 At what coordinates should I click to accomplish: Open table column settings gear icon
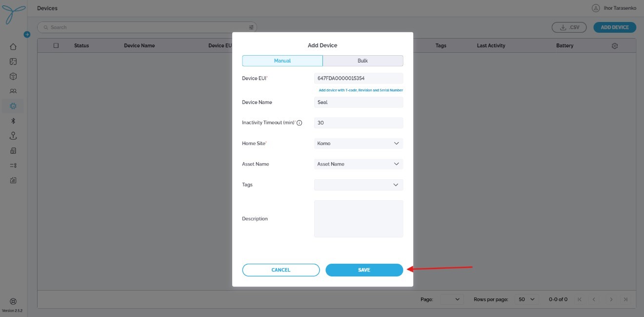click(x=615, y=46)
